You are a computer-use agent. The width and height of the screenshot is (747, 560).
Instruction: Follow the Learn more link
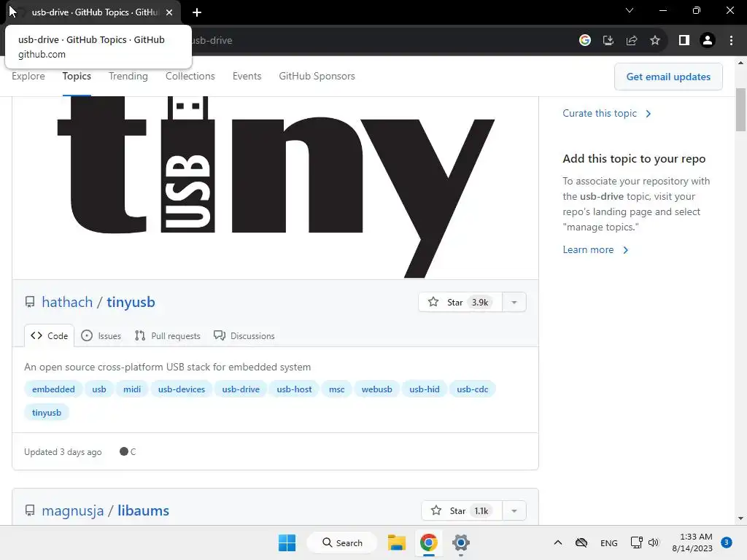[595, 250]
